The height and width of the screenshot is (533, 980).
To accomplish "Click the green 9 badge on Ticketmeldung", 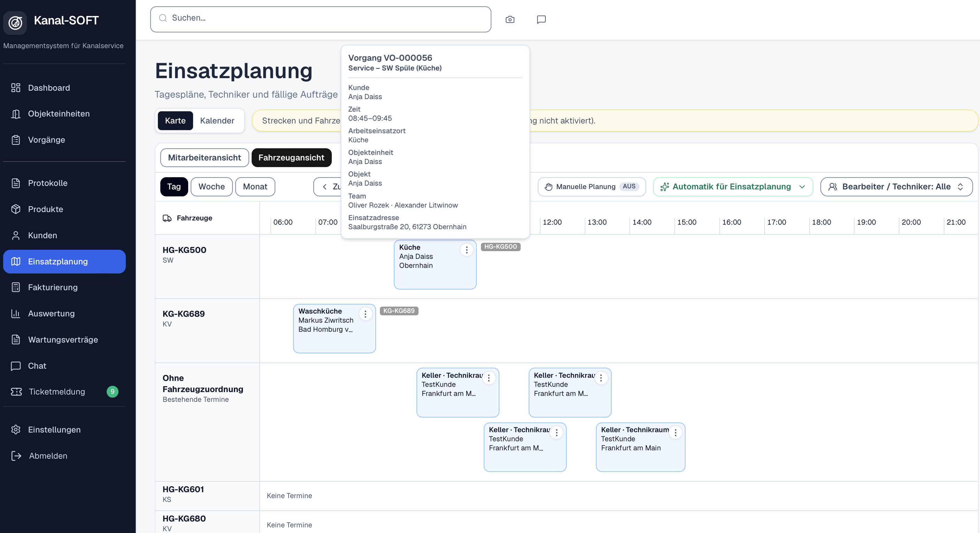I will pyautogui.click(x=112, y=392).
